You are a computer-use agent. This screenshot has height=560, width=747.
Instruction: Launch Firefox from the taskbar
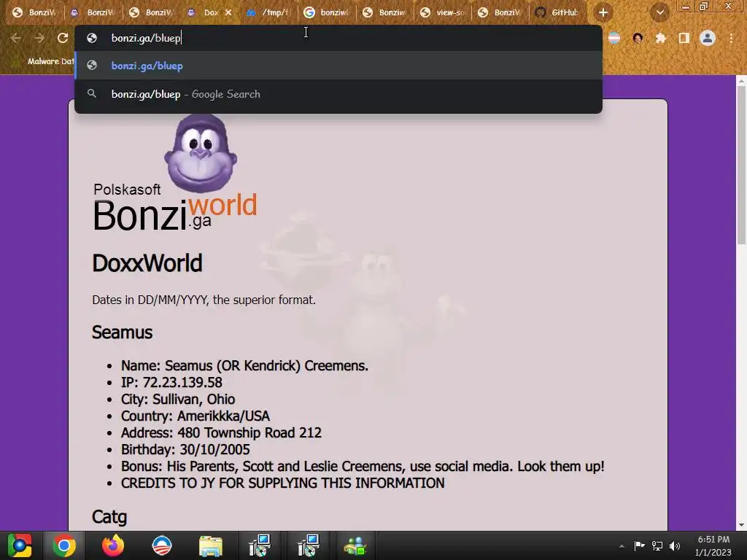113,545
